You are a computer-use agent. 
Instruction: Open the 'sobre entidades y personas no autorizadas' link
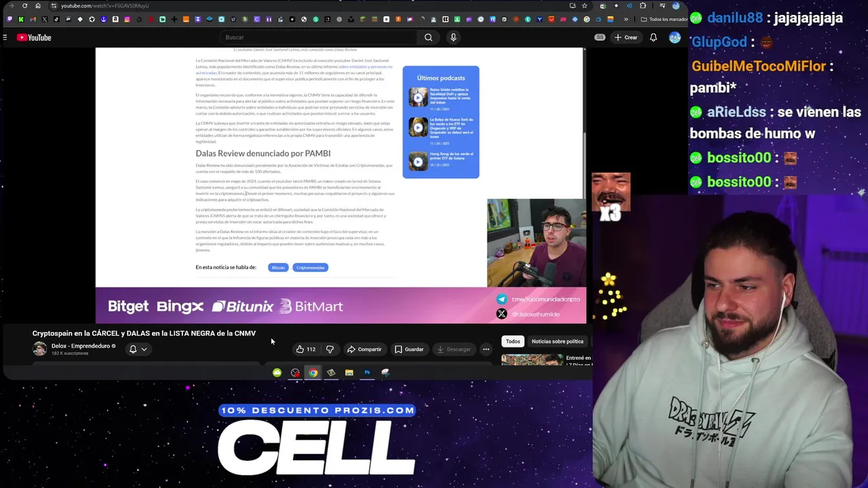point(365,66)
